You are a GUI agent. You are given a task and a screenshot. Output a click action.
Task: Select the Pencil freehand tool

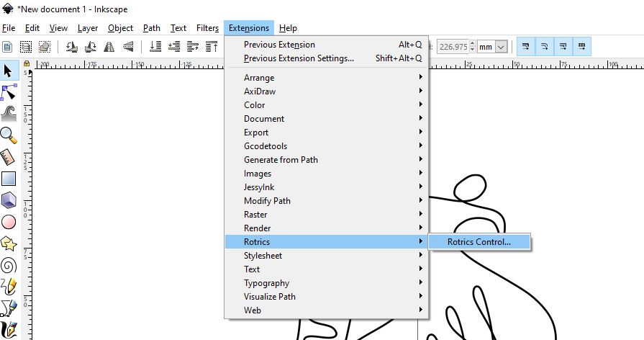pyautogui.click(x=8, y=287)
